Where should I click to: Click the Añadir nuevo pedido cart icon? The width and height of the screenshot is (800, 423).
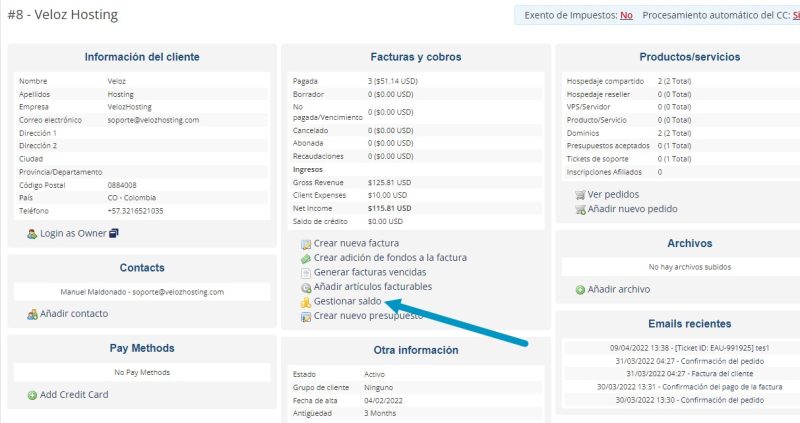tap(580, 209)
